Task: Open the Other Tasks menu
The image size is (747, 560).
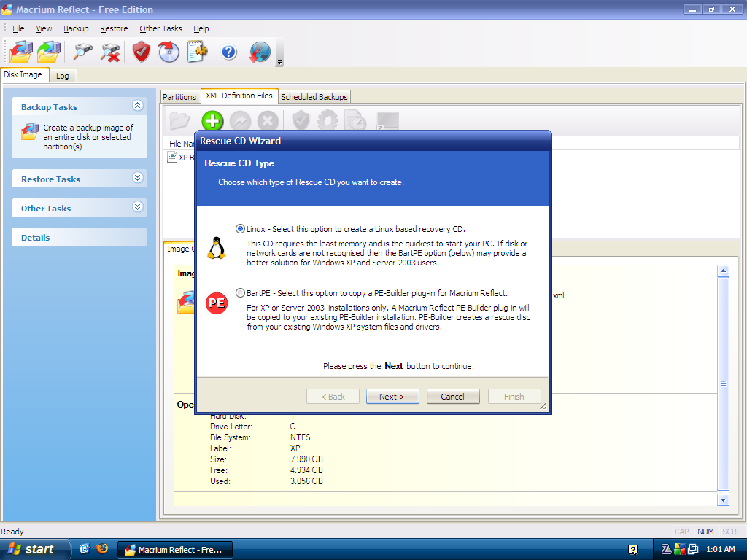Action: point(160,28)
